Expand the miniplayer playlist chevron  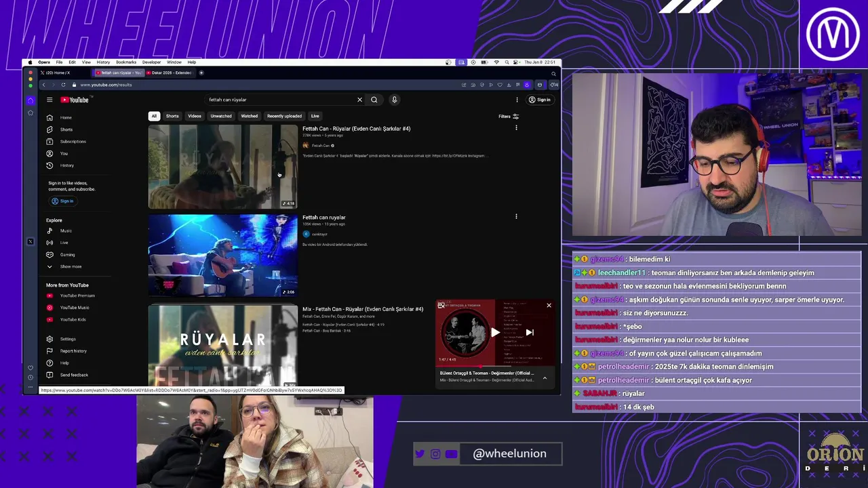[545, 378]
